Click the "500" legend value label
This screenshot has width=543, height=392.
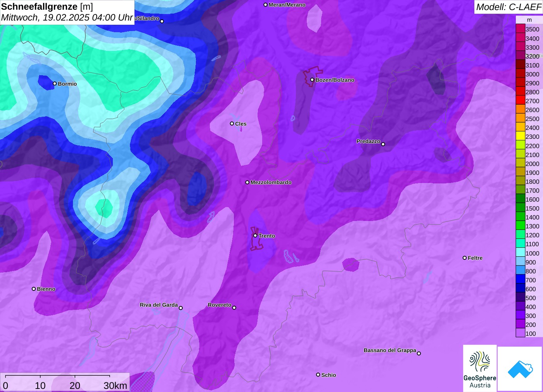pyautogui.click(x=531, y=298)
